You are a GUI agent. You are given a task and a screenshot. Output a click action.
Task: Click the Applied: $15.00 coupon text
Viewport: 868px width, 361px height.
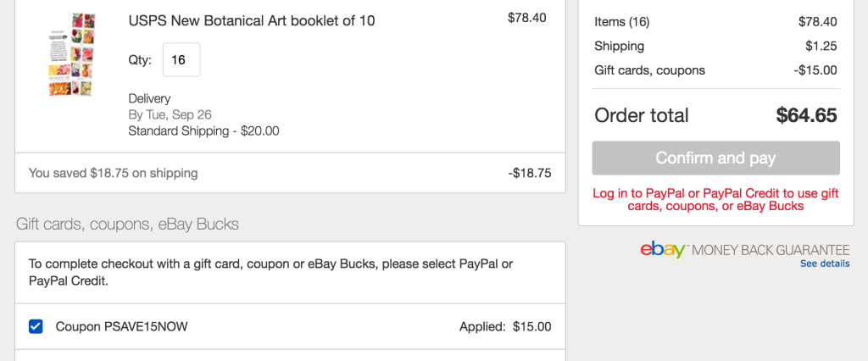(504, 326)
